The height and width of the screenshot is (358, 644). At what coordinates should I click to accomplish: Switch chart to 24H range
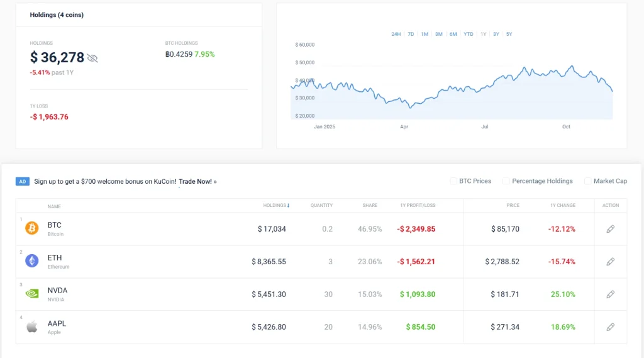pyautogui.click(x=396, y=34)
